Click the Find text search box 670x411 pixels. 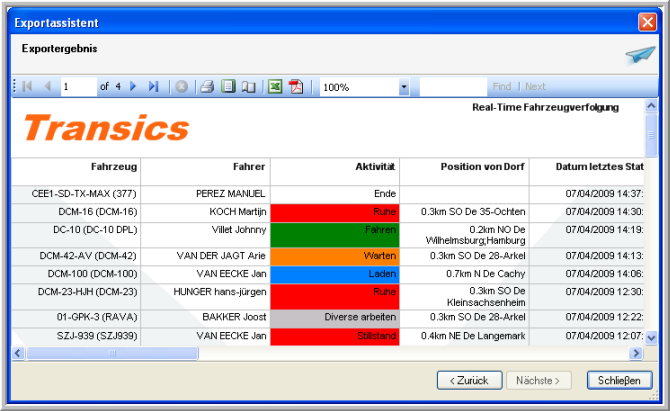pos(453,87)
